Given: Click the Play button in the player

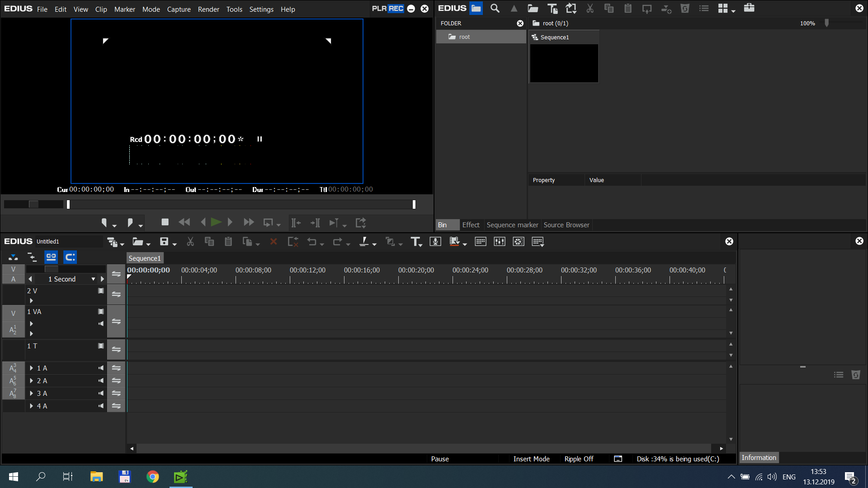Looking at the screenshot, I should tap(216, 222).
